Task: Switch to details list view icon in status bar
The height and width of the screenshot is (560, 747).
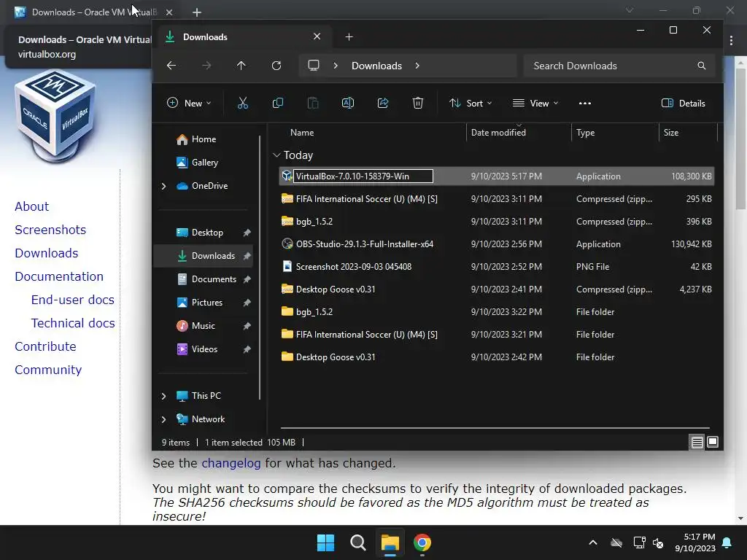Action: click(697, 443)
